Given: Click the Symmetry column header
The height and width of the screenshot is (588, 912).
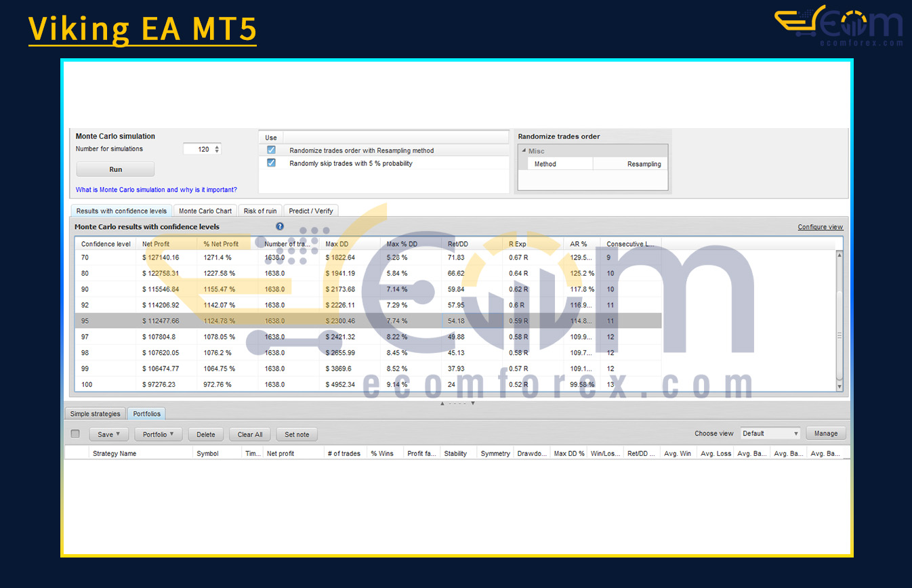Looking at the screenshot, I should point(495,453).
